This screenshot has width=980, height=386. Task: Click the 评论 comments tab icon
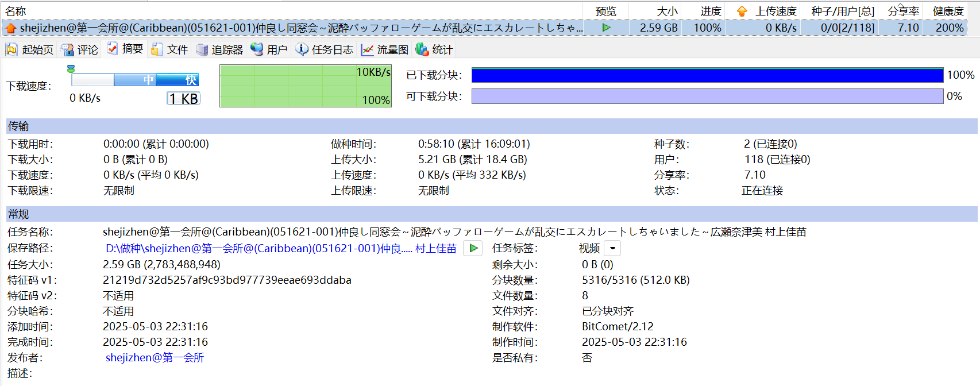pos(68,50)
